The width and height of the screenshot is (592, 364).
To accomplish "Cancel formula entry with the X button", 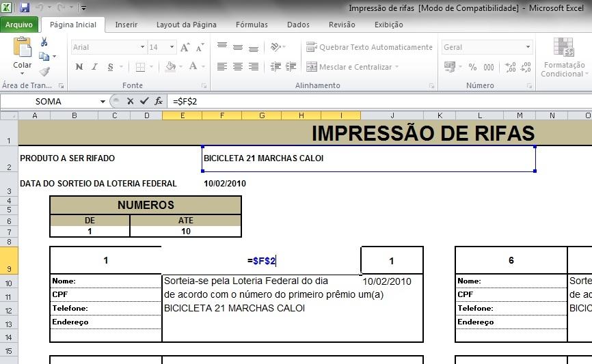I will pos(131,101).
